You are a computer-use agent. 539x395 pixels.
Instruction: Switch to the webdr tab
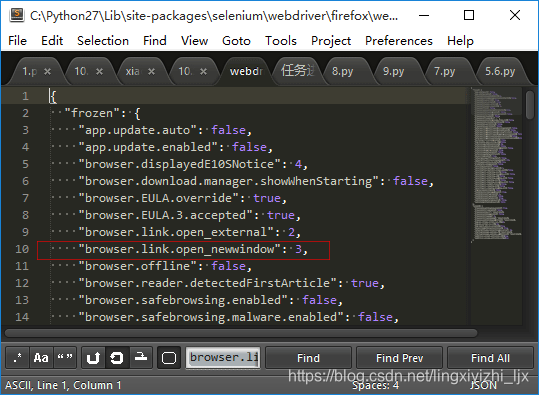(246, 71)
